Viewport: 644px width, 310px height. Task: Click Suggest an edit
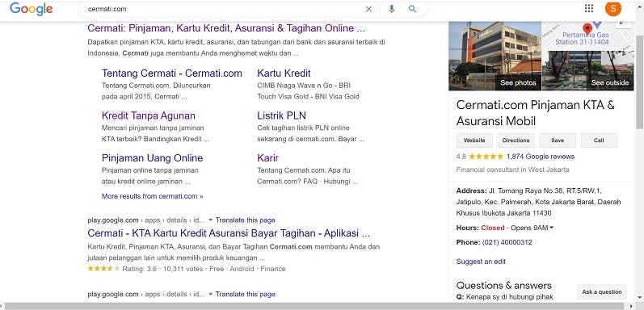[x=481, y=262]
